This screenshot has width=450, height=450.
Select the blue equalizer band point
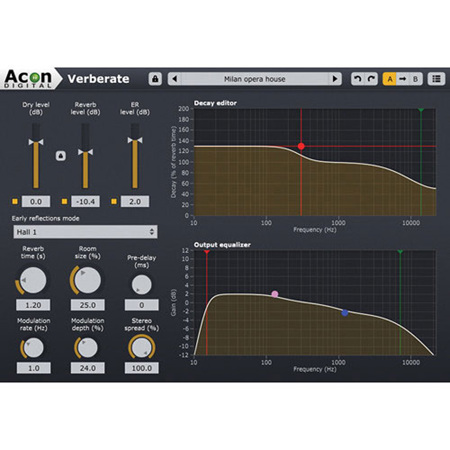[345, 313]
